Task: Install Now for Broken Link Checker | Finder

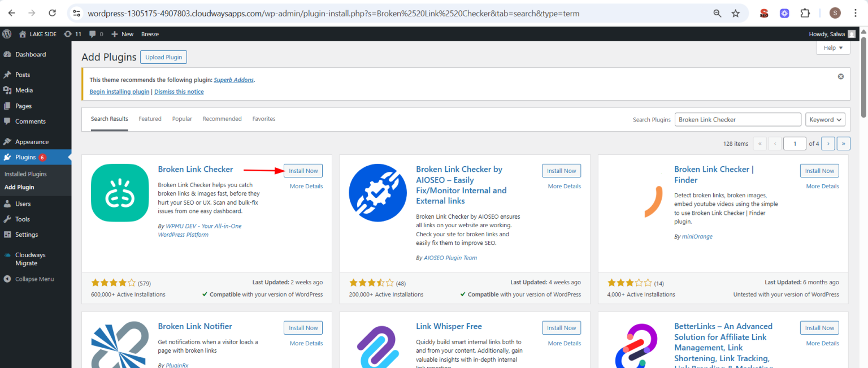Action: [x=819, y=171]
